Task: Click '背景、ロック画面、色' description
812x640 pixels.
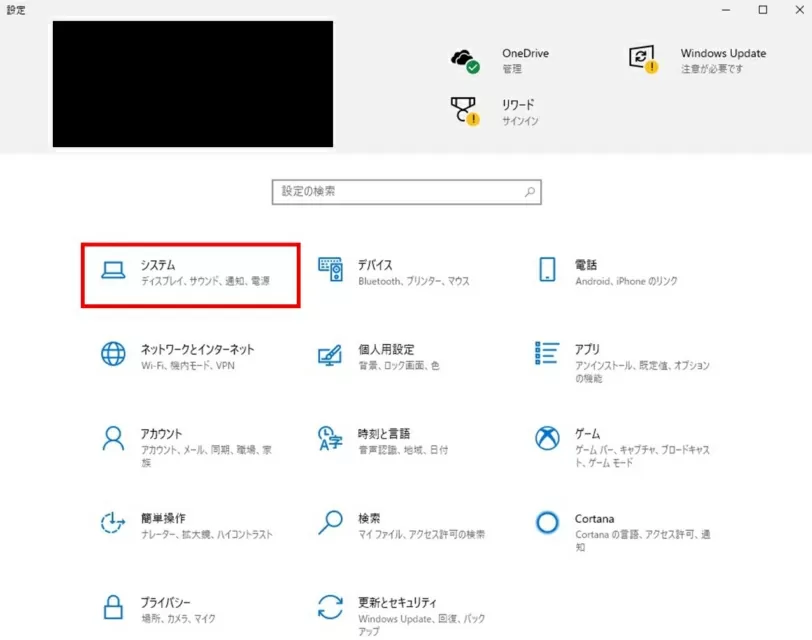Action: 398,366
